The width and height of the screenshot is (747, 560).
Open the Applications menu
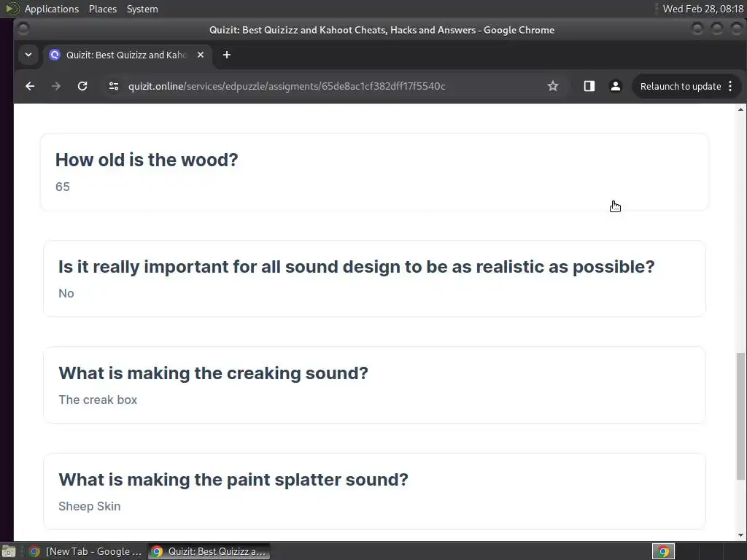(52, 9)
